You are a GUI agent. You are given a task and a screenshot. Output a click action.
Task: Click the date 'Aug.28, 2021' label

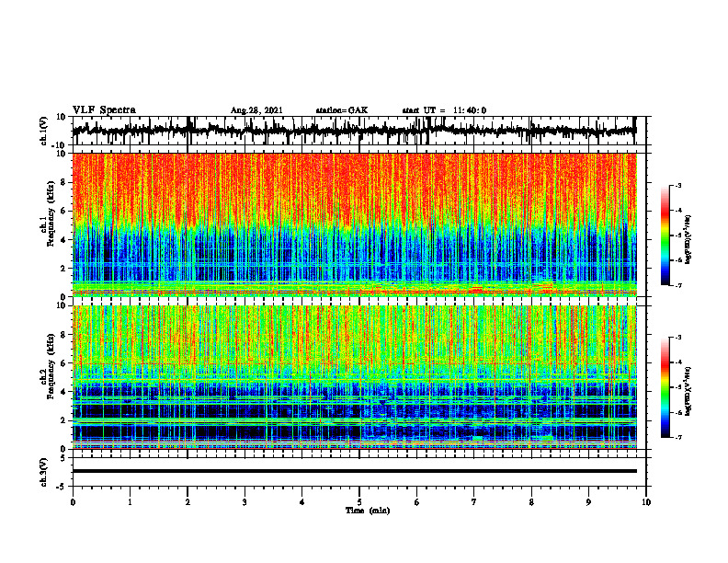(x=256, y=110)
